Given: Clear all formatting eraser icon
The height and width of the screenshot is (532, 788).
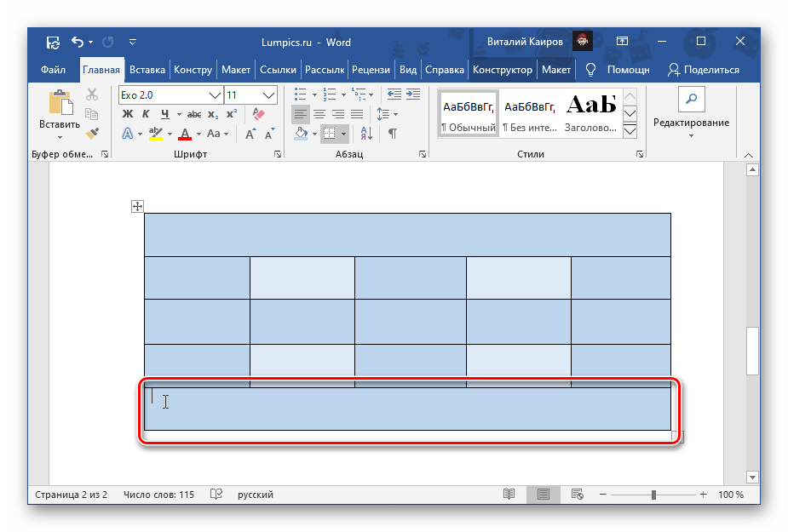Looking at the screenshot, I should (258, 115).
